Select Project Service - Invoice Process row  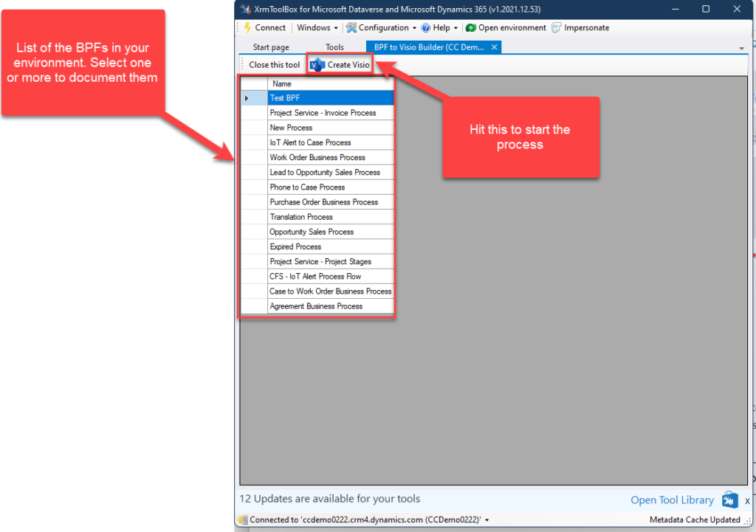(331, 113)
